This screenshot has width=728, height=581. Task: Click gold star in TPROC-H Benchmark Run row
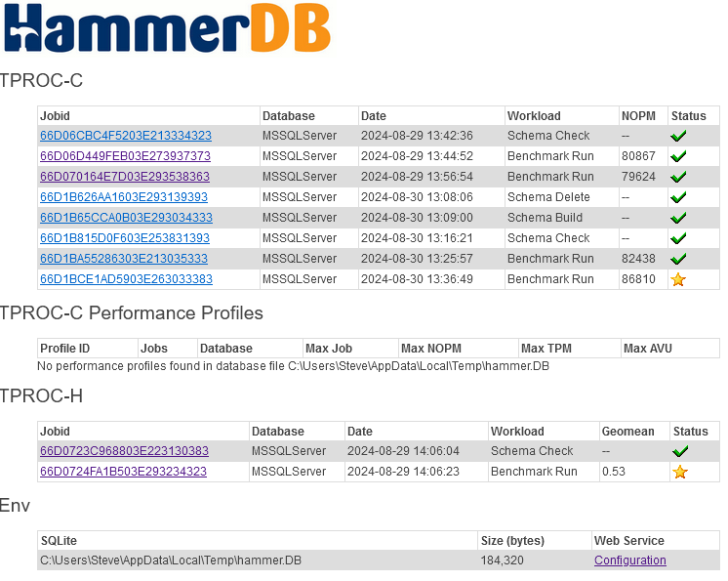(x=680, y=472)
